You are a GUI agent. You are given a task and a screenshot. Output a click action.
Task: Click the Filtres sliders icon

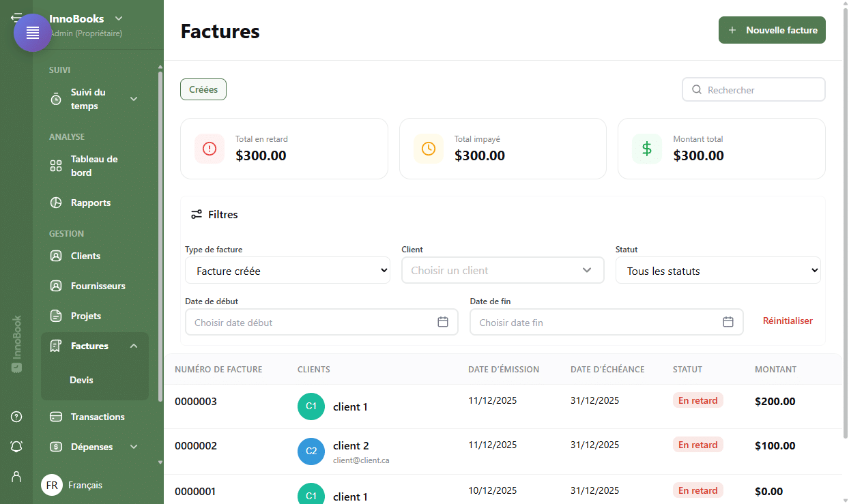pos(197,214)
